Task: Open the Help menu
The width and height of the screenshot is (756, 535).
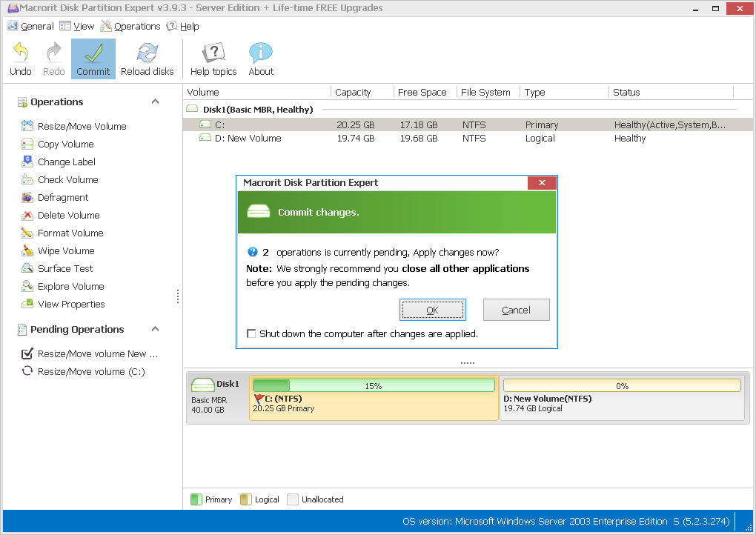Action: tap(182, 26)
